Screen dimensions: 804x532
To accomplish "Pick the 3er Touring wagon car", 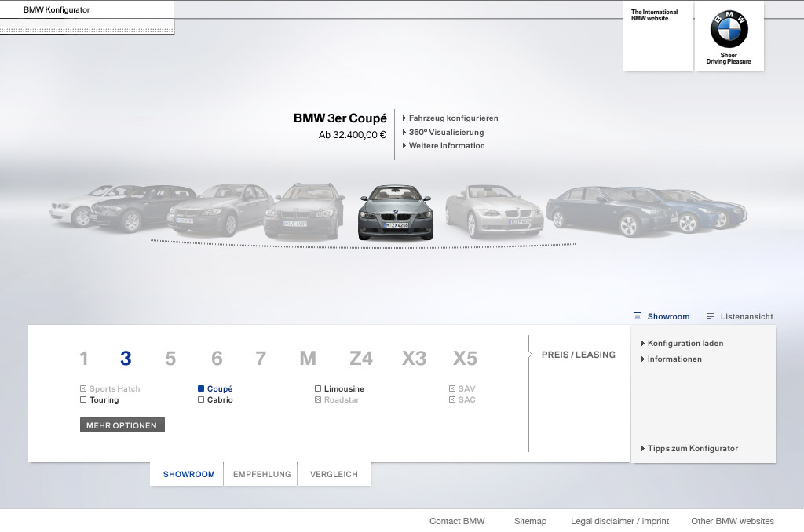I will 304,211.
